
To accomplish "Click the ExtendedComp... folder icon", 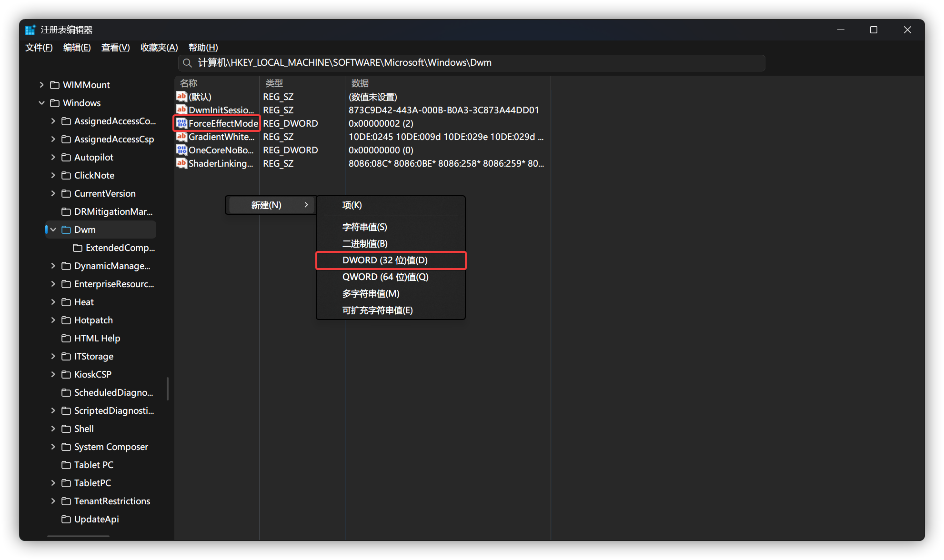I will [78, 248].
